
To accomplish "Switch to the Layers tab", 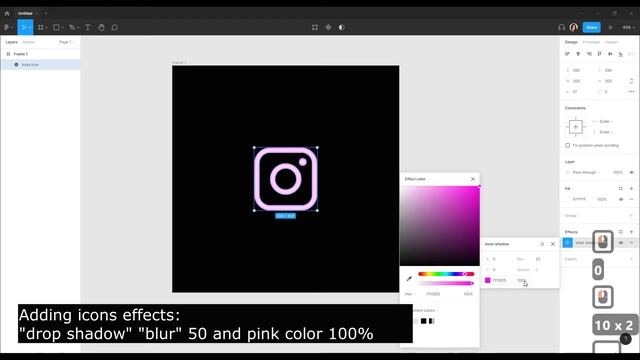I will [11, 42].
